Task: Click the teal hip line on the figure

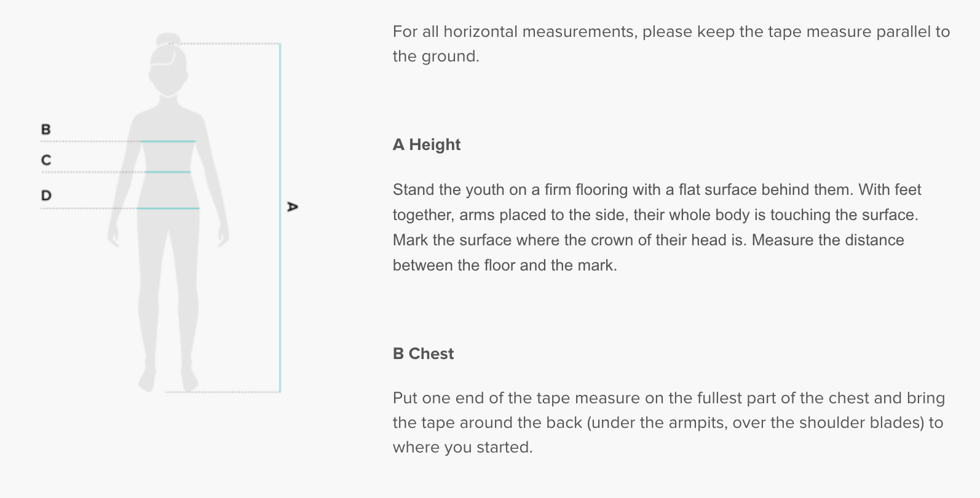Action: pyautogui.click(x=168, y=208)
